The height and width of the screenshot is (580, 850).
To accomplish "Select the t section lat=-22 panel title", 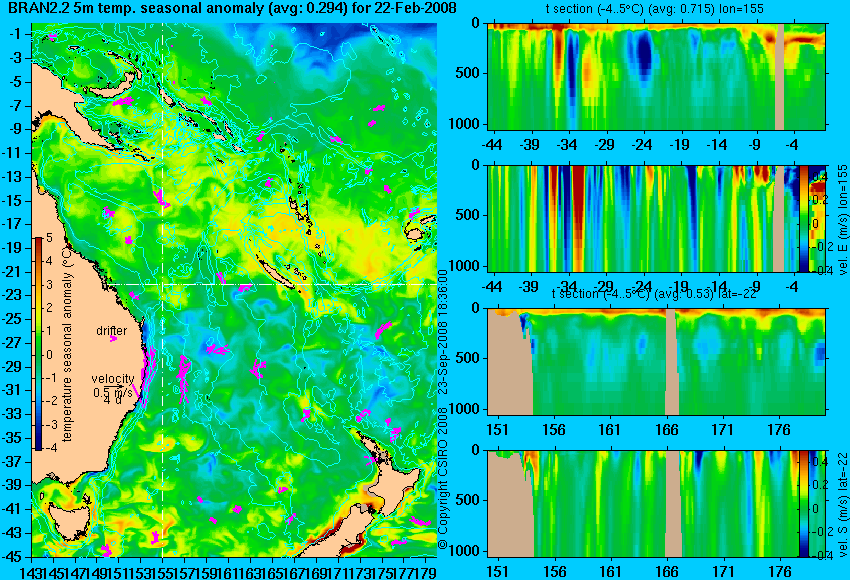I will pos(654,293).
